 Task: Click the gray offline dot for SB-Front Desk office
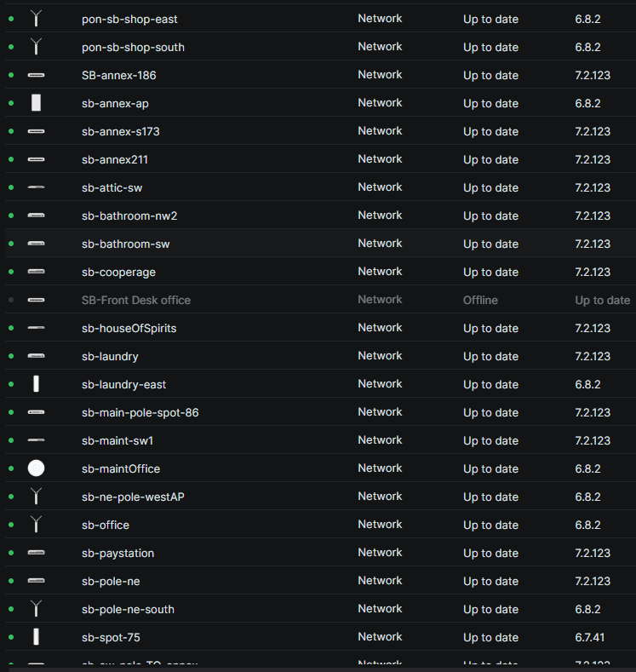point(11,300)
